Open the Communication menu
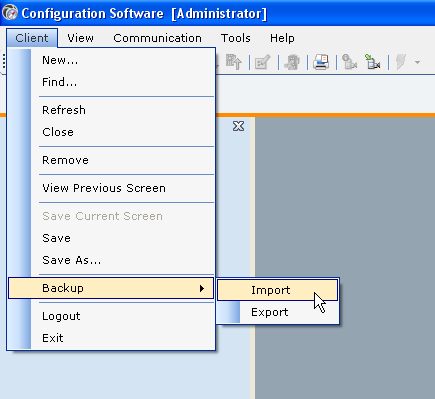 click(157, 38)
